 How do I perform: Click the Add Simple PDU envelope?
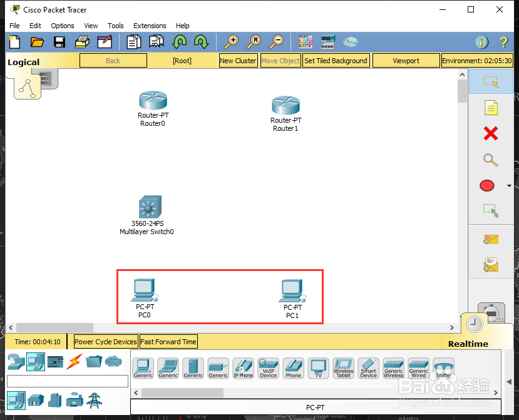[x=491, y=239]
